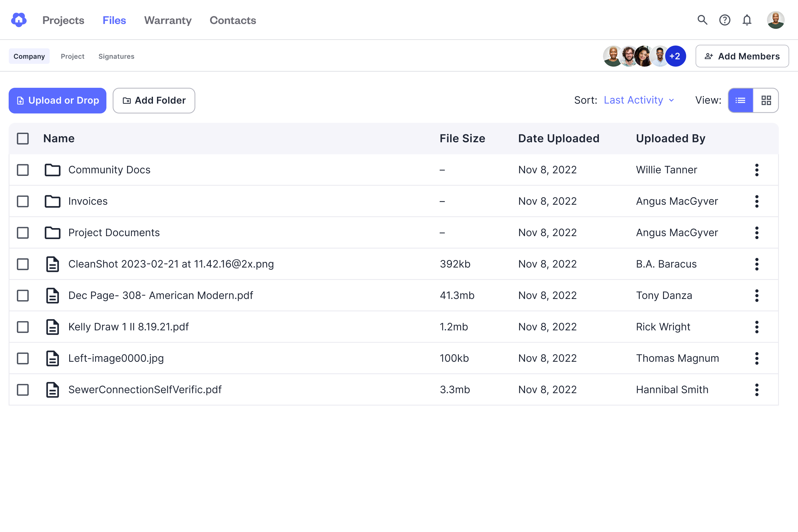This screenshot has width=798, height=532.
Task: Expand the Last Activity sort dropdown
Action: [639, 100]
